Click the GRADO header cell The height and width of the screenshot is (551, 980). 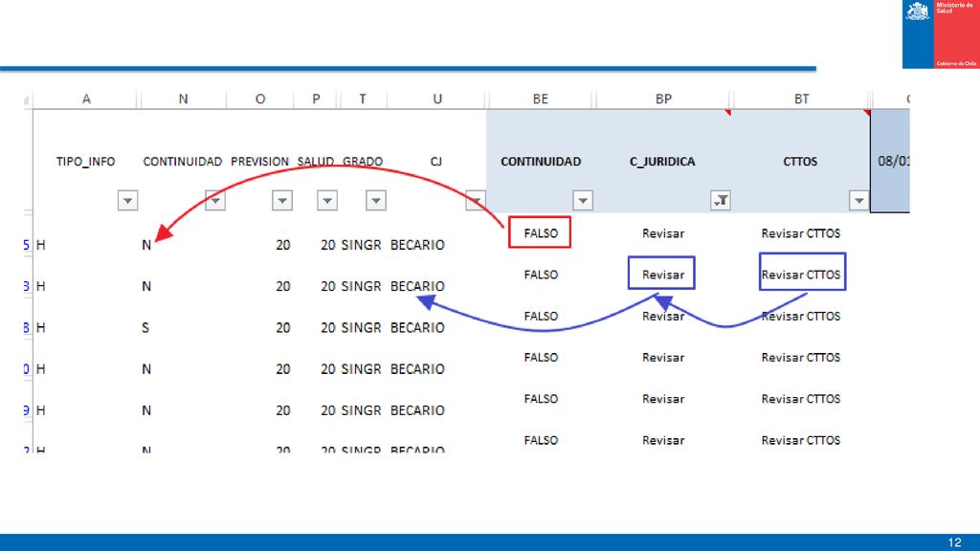point(363,161)
